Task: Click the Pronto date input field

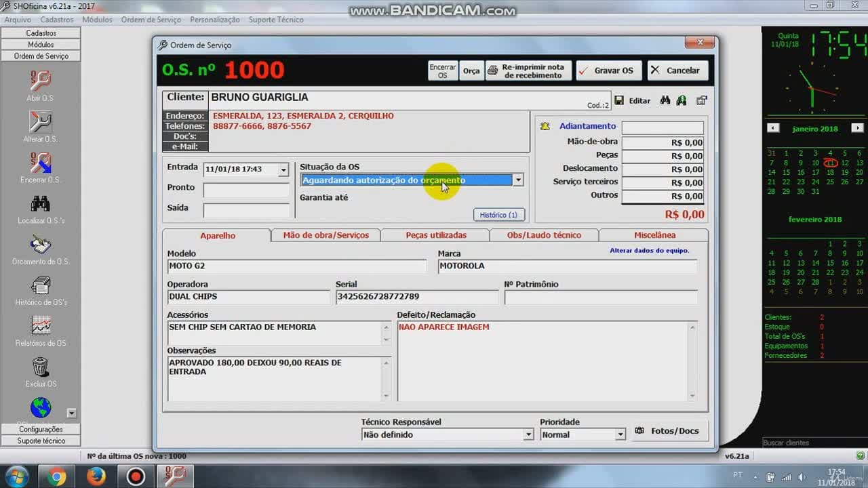Action: tap(246, 190)
